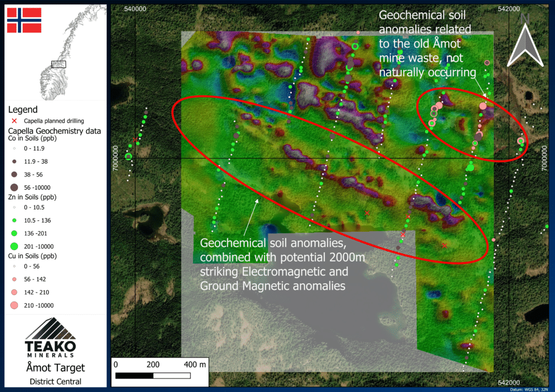Click the "Legend" heading

point(23,109)
